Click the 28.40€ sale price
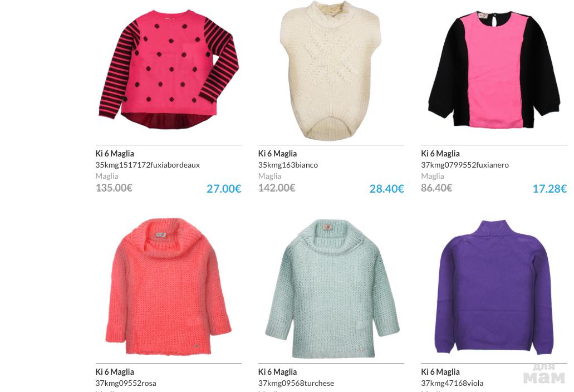 point(386,189)
